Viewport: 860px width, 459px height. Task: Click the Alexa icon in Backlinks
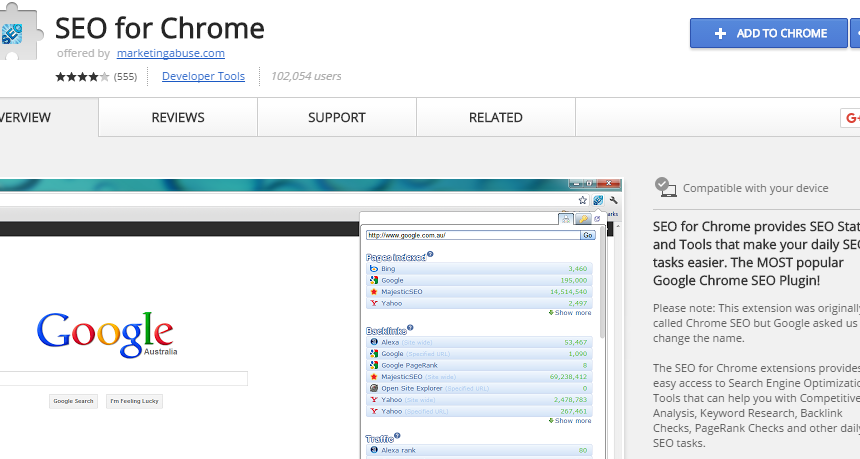[x=374, y=342]
